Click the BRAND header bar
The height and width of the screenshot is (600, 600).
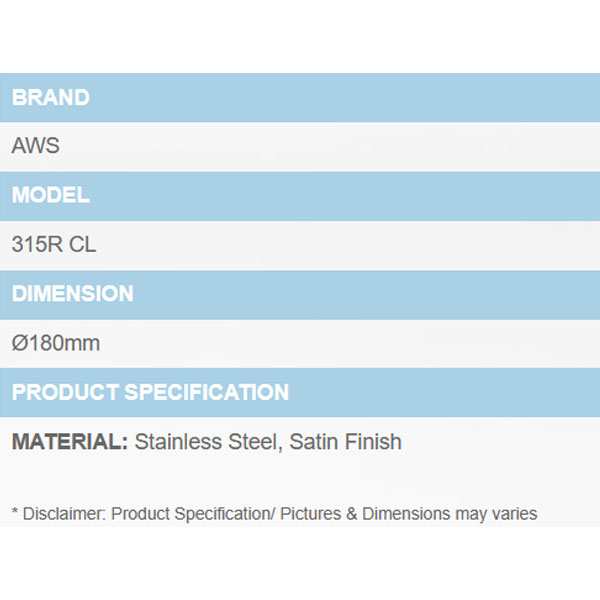click(x=300, y=98)
